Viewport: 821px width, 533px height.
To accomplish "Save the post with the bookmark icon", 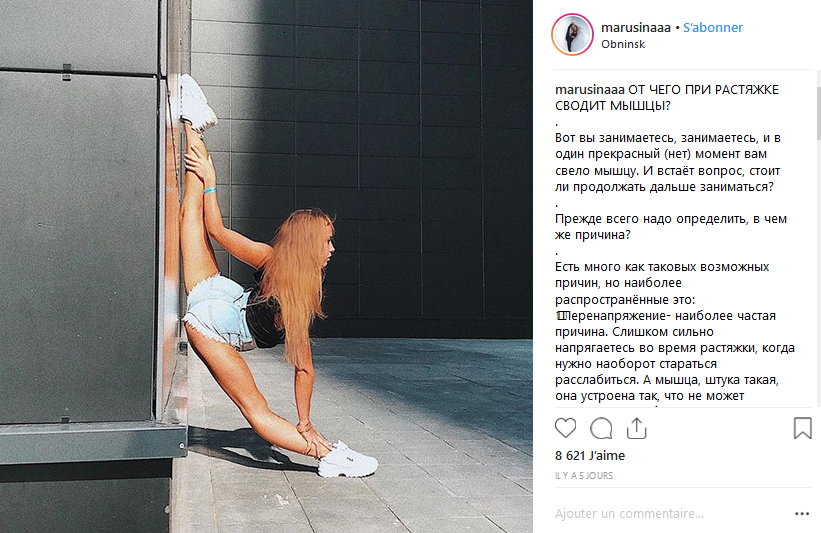I will 802,428.
